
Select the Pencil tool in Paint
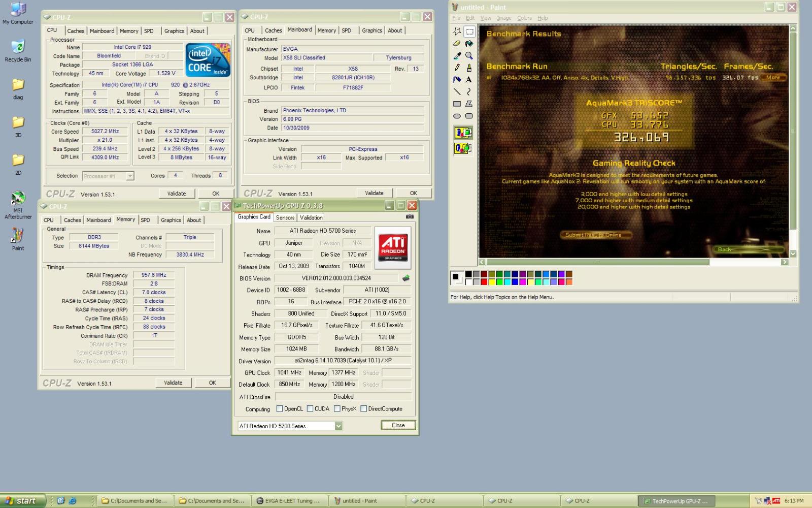[x=457, y=68]
